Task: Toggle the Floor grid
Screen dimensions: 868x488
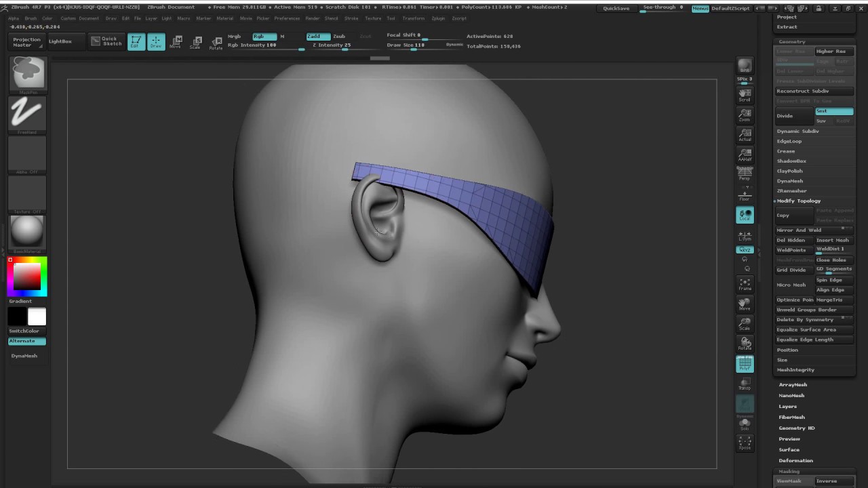Action: (745, 195)
